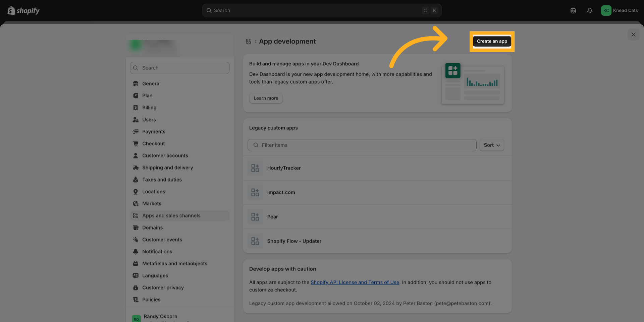Open Shopify API License and Terms link

[x=355, y=282]
